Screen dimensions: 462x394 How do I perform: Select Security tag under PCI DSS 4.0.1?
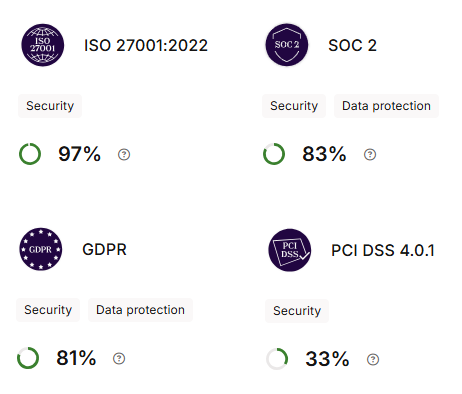click(297, 311)
